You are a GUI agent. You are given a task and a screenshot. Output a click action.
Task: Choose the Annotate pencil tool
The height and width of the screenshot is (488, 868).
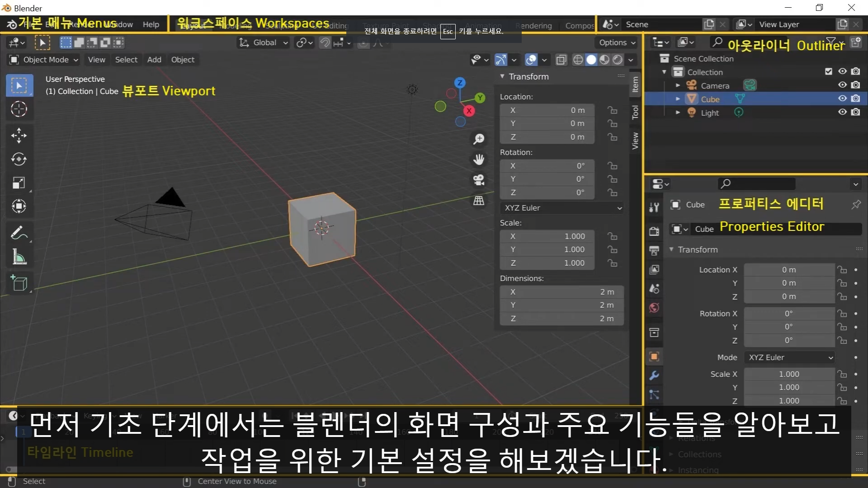pyautogui.click(x=19, y=233)
